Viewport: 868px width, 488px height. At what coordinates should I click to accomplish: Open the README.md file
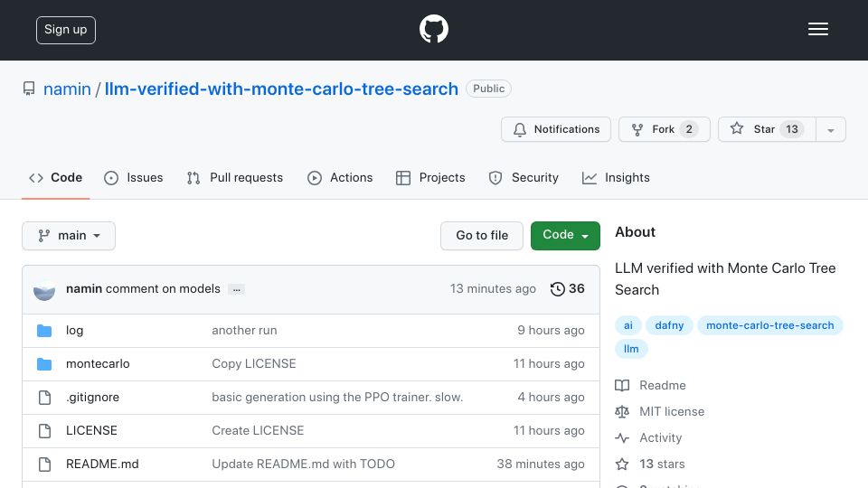click(102, 464)
